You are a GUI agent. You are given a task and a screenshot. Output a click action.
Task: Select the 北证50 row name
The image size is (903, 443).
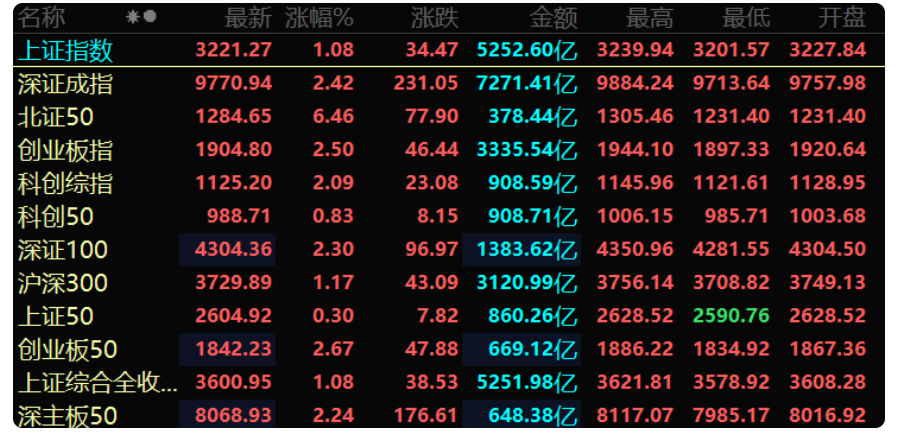pos(56,118)
